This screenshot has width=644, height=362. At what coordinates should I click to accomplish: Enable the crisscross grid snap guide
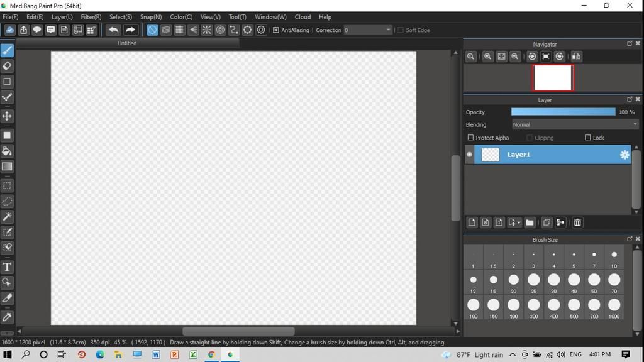click(179, 30)
